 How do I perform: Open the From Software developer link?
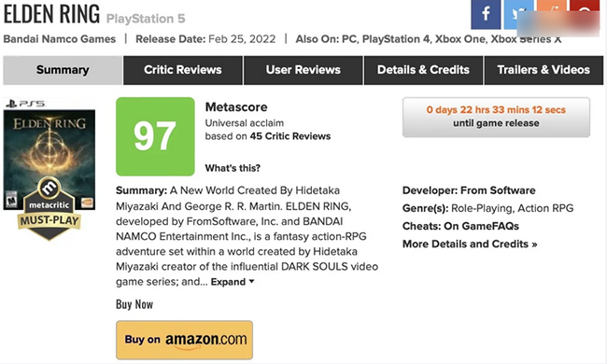click(498, 190)
